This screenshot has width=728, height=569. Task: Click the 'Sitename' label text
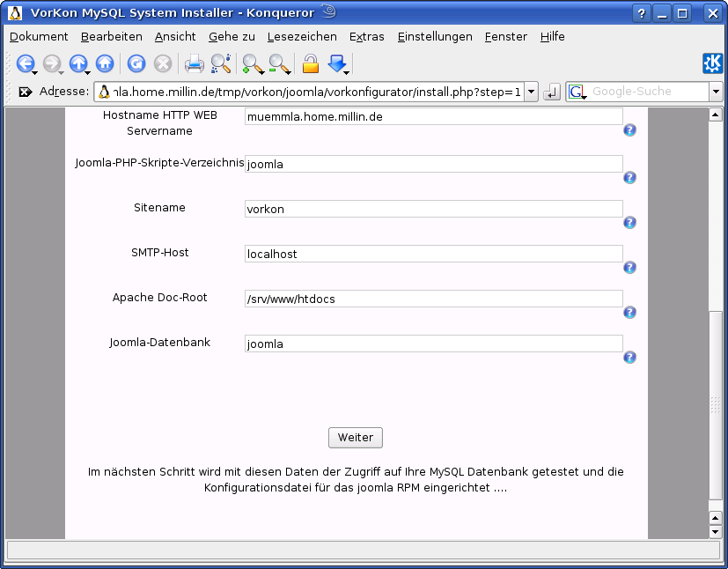coord(159,208)
